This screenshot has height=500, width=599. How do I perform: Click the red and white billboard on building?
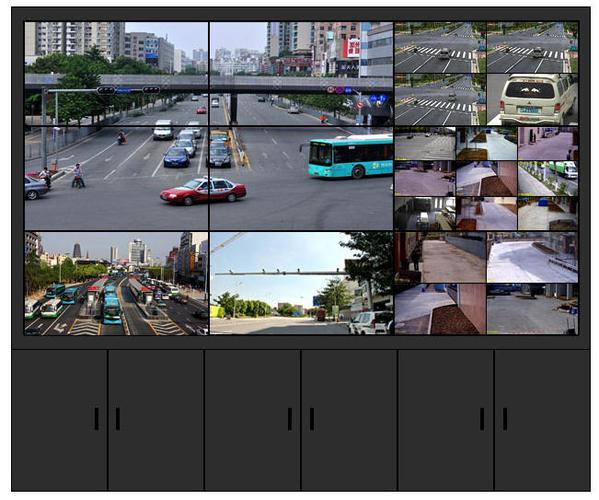(353, 48)
